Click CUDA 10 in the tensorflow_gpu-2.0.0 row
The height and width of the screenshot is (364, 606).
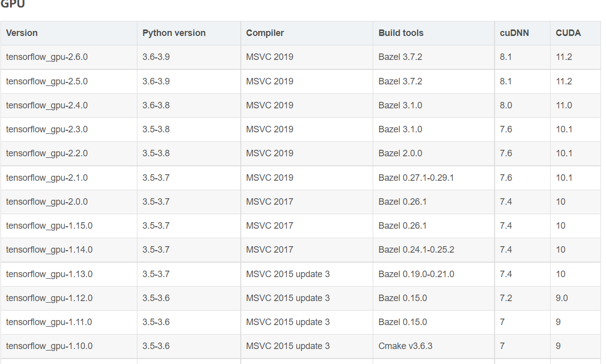coord(576,202)
